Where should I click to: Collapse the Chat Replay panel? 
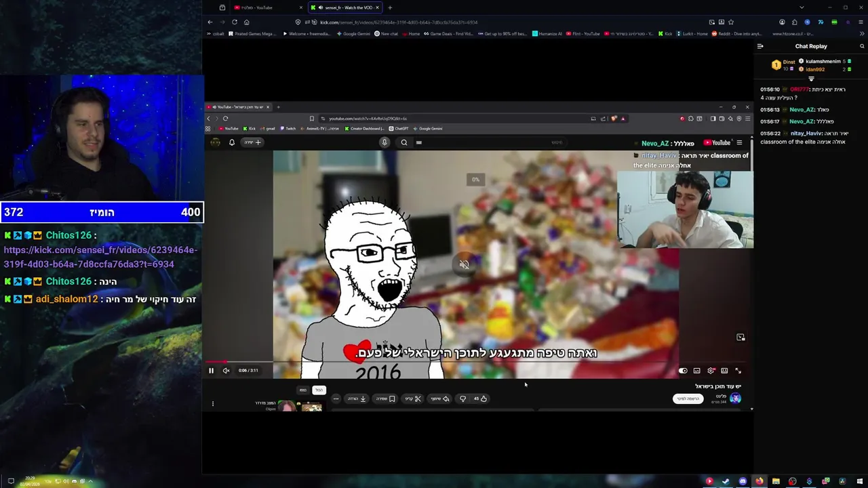(760, 46)
